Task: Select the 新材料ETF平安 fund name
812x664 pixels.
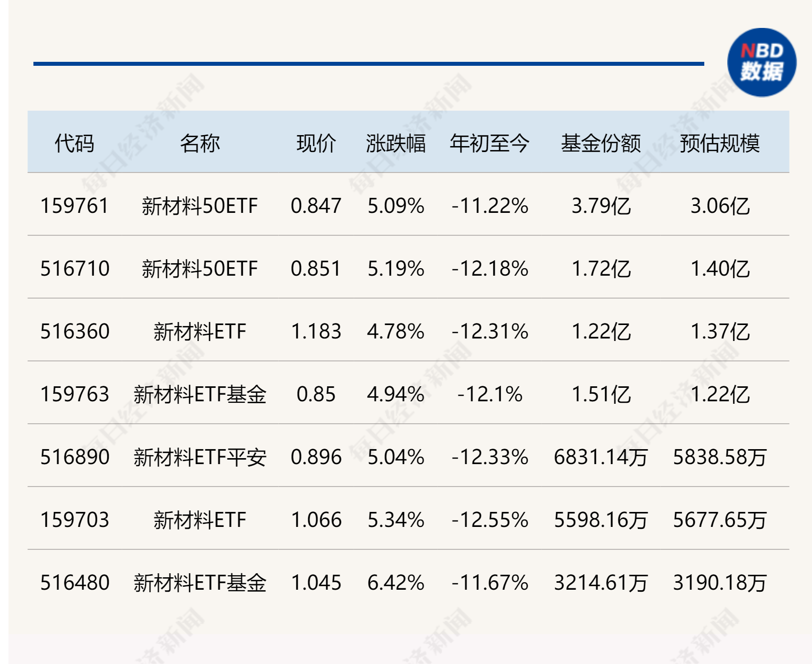Action: coord(200,457)
